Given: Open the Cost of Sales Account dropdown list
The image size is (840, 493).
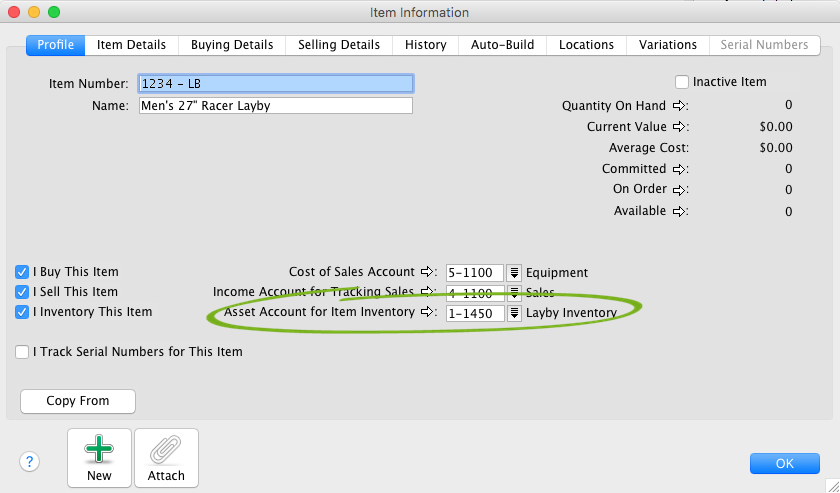Looking at the screenshot, I should [x=514, y=273].
